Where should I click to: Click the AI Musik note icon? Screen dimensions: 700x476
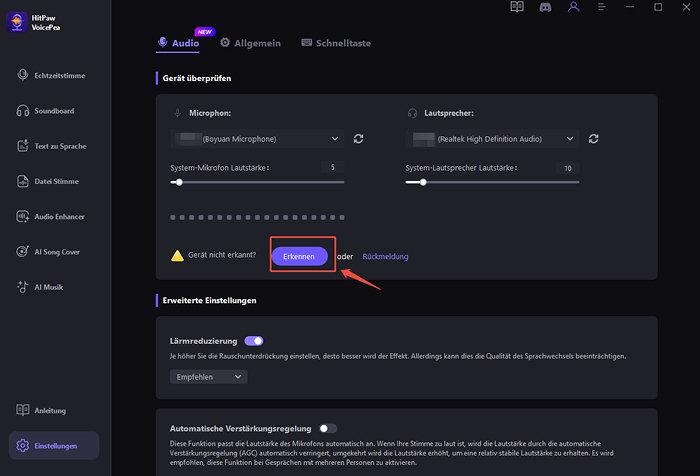coord(22,287)
